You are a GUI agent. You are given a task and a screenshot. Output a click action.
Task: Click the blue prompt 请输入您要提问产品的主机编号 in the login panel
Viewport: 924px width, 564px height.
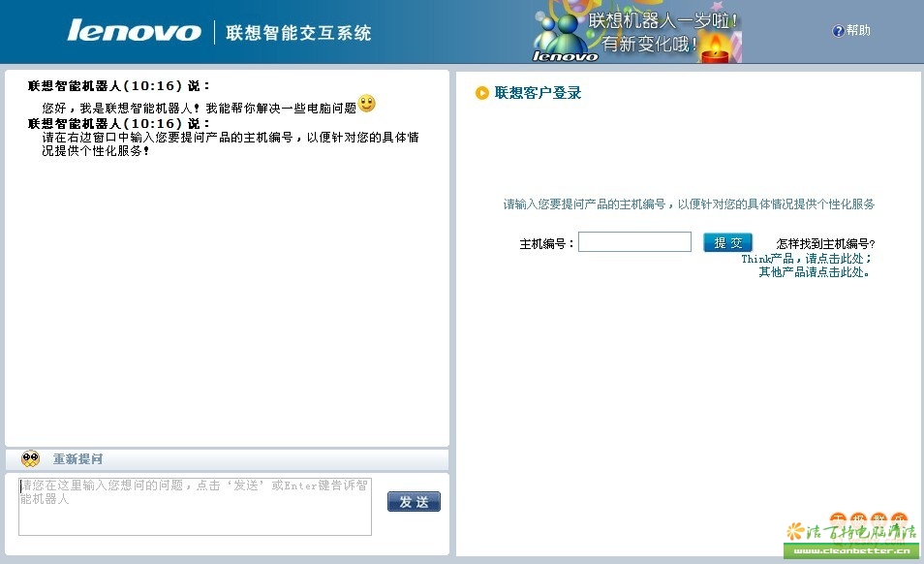[x=689, y=204]
